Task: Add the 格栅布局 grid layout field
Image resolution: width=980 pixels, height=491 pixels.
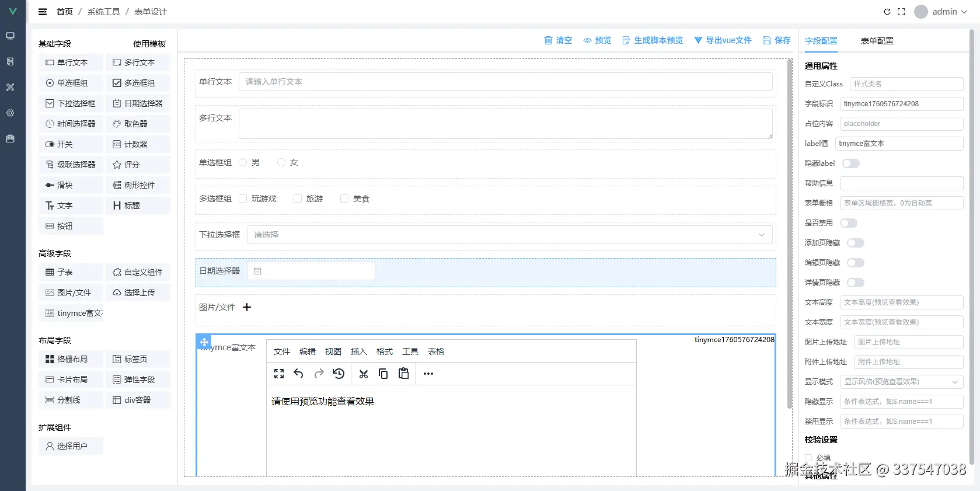Action: coord(71,359)
